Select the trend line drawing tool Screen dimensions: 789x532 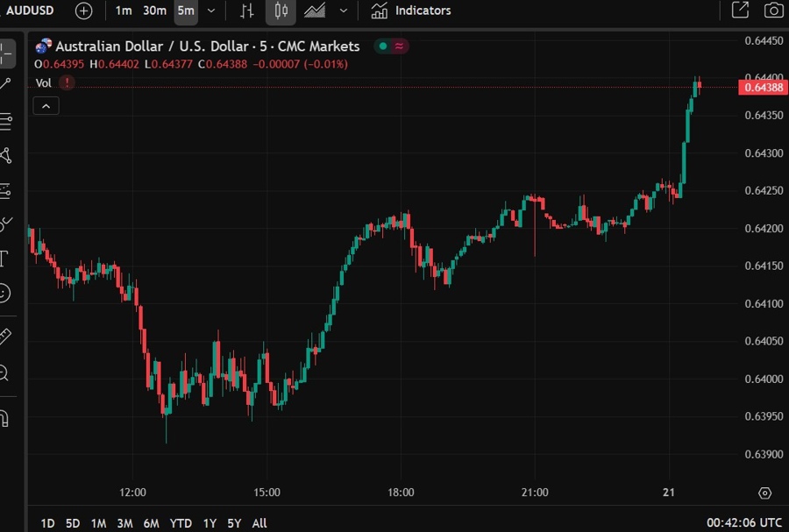5,84
